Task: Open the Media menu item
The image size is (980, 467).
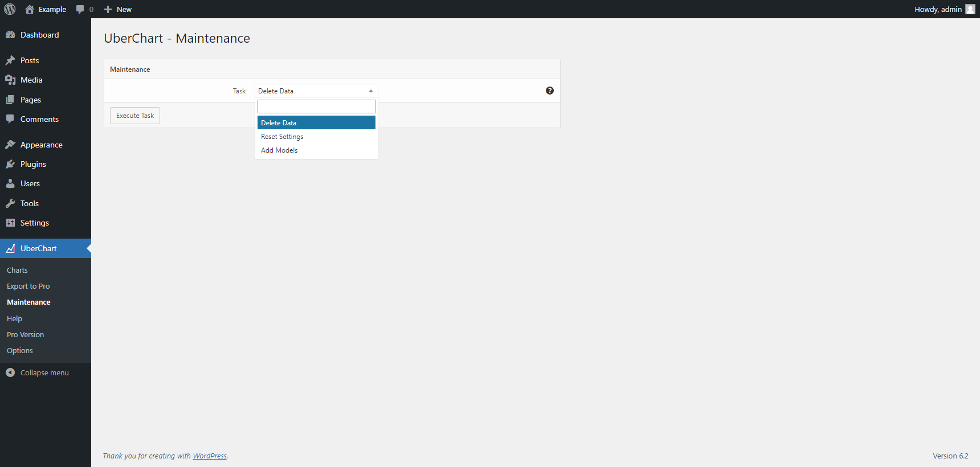Action: pyautogui.click(x=31, y=80)
